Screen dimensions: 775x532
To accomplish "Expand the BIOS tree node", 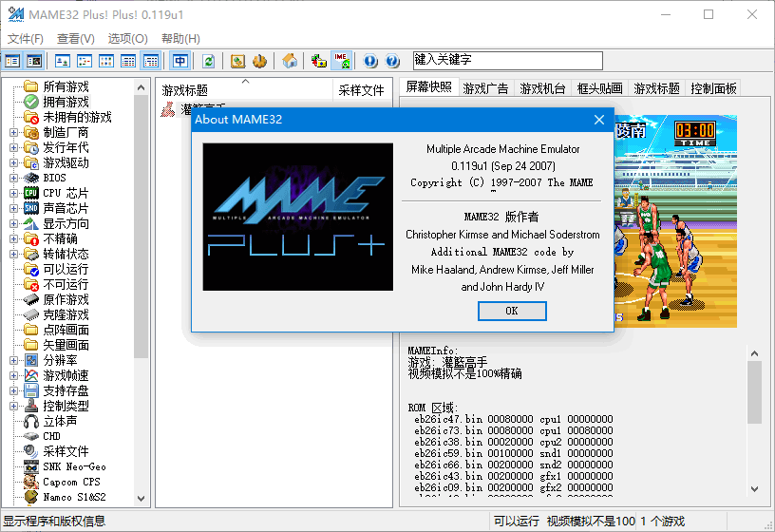I will pos(14,178).
